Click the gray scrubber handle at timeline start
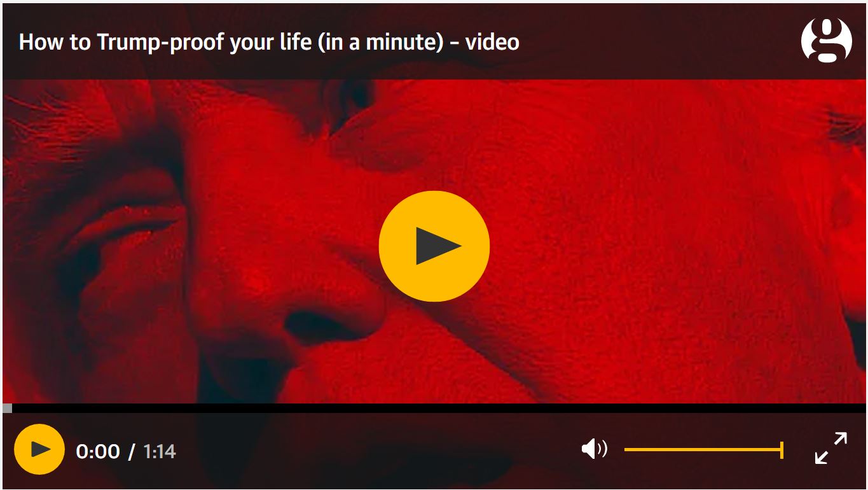The image size is (868, 490). pos(7,409)
